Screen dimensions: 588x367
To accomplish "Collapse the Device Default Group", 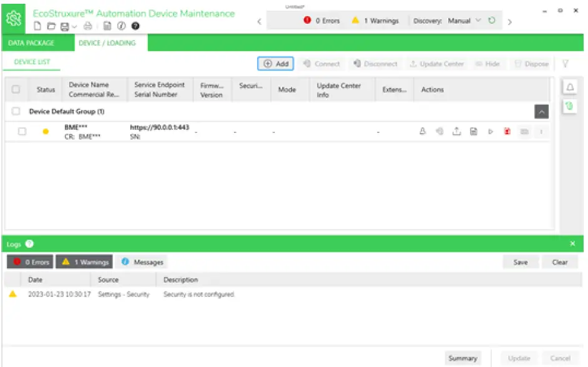I will (x=542, y=111).
